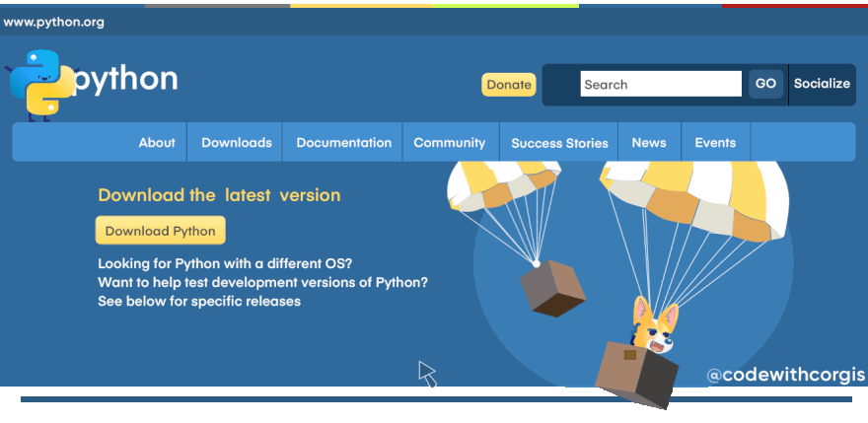Click the corgi in the parachute box
Viewport: 868px width, 423px height.
652,326
